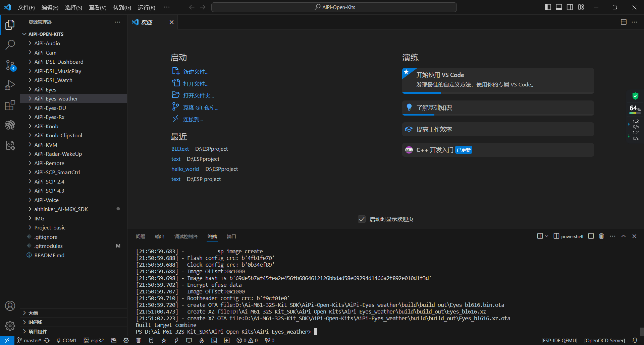Open ESP-IDF terminal icon in status bar
644x345 pixels.
(214, 340)
